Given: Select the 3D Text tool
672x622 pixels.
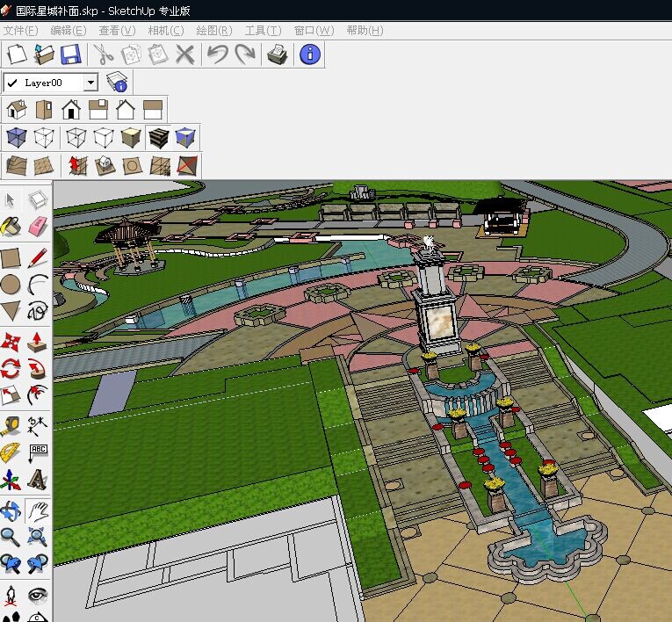Looking at the screenshot, I should coord(37,480).
